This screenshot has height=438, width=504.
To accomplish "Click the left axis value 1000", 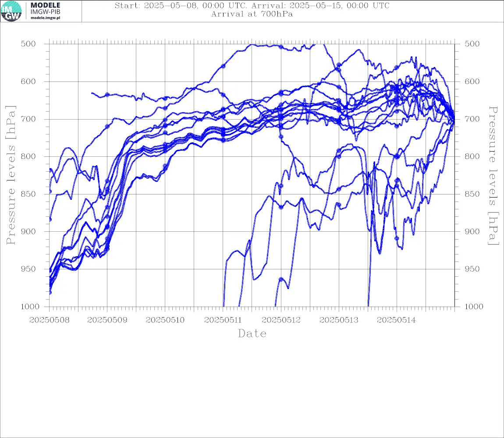I will (x=30, y=307).
